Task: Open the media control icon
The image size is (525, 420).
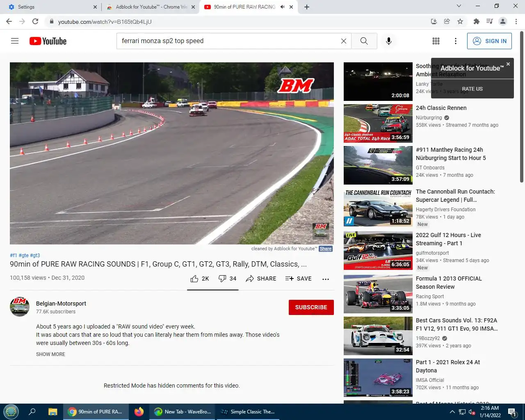Action: (x=489, y=21)
